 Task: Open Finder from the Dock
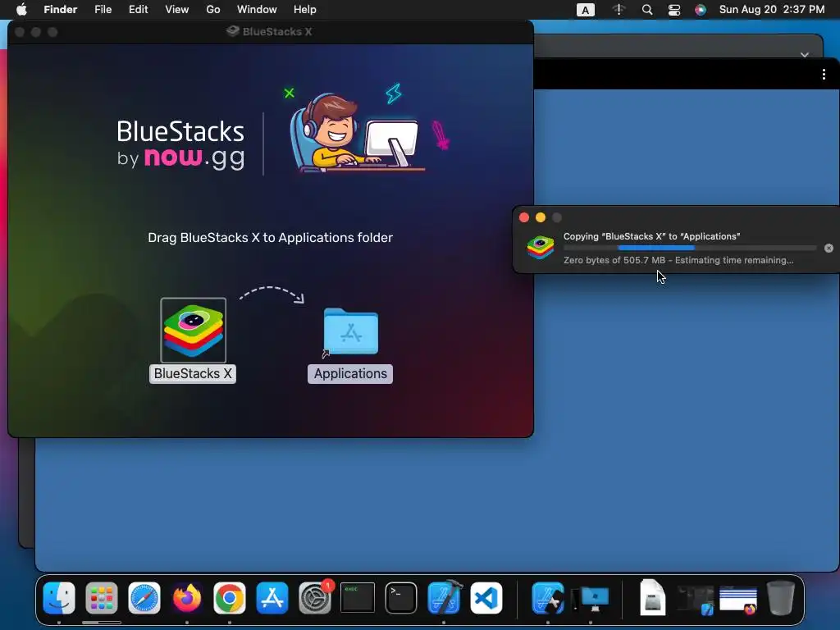pos(59,598)
